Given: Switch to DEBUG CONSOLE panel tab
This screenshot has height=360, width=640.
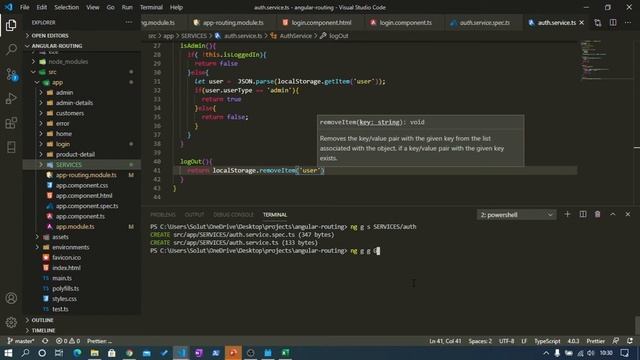Looking at the screenshot, I should tap(233, 215).
